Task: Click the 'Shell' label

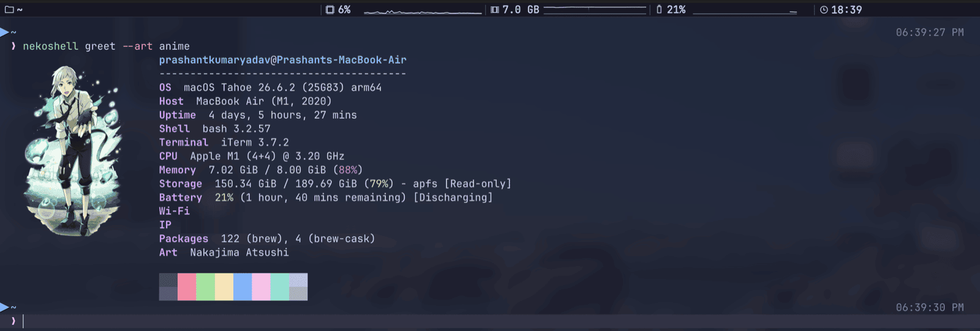Action: 175,129
